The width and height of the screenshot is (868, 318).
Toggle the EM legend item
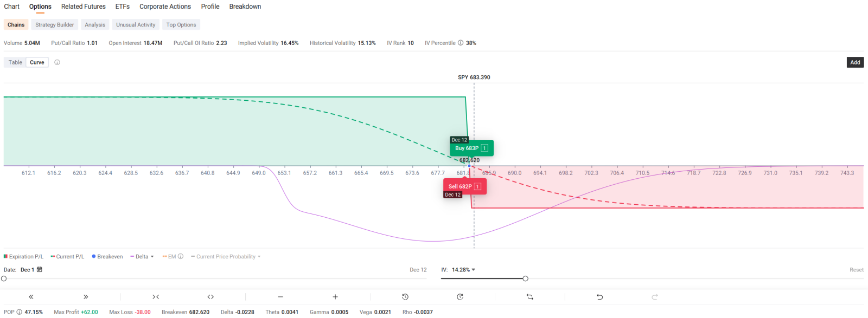(x=169, y=257)
